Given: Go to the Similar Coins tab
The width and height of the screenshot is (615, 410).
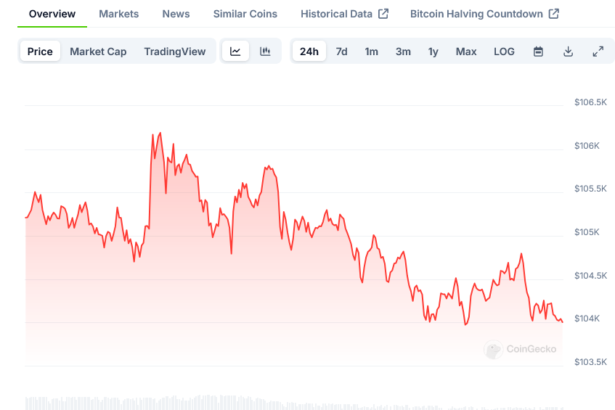Looking at the screenshot, I should (245, 14).
